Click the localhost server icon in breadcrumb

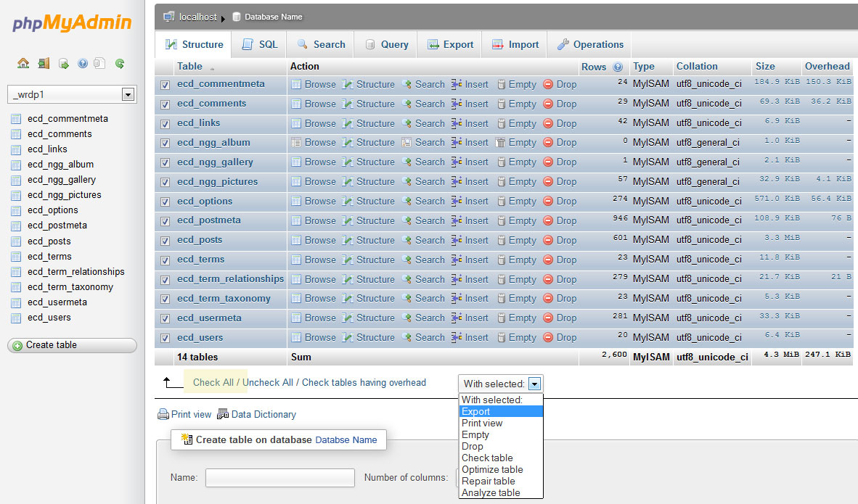(169, 17)
